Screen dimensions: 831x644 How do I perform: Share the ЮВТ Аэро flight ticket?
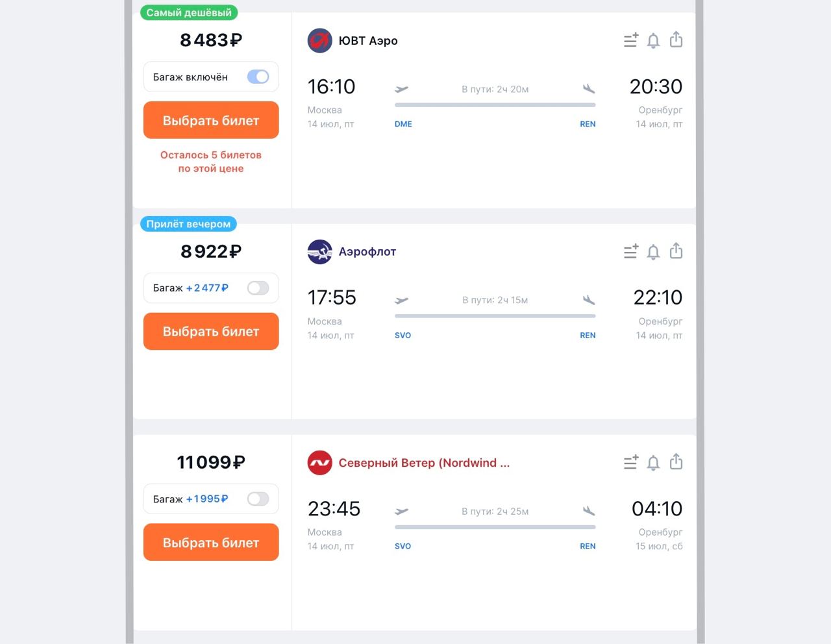[676, 40]
